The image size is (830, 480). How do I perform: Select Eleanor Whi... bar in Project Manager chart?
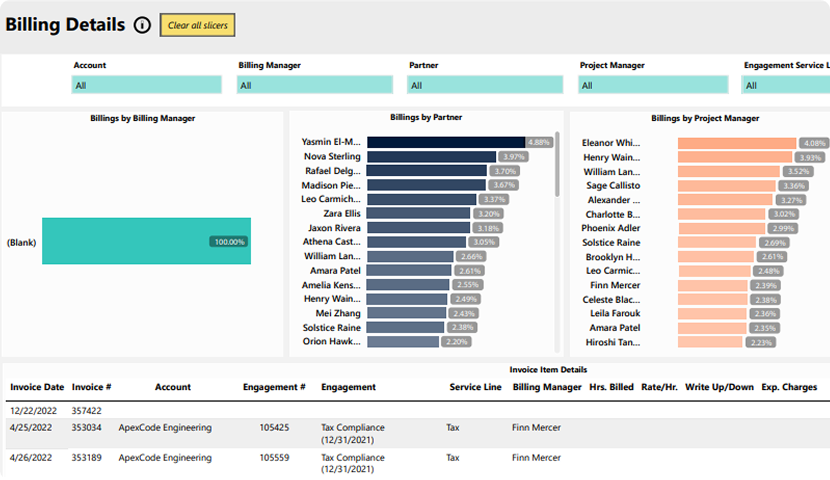tap(736, 143)
